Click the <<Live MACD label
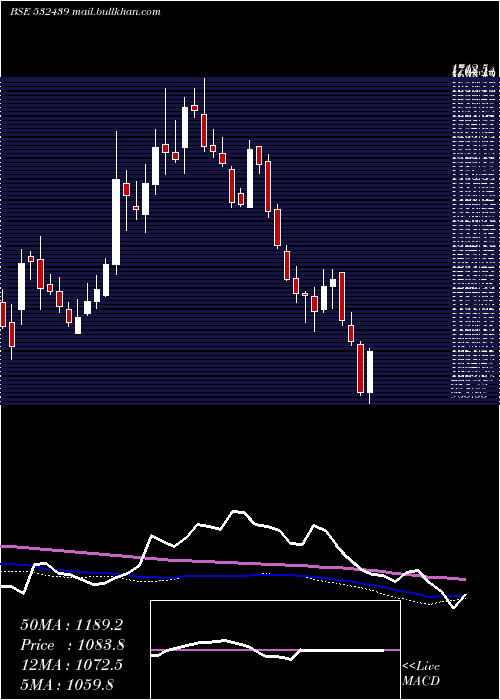 [x=421, y=674]
